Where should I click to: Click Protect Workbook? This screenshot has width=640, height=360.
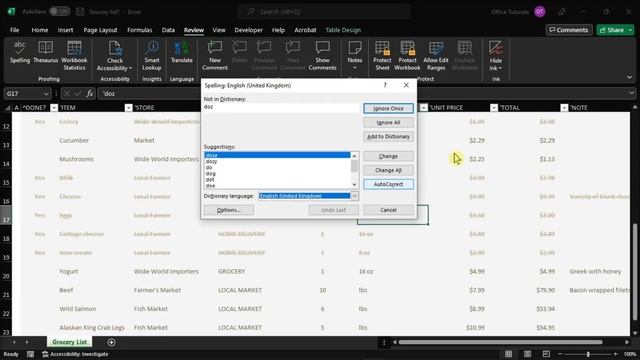407,56
